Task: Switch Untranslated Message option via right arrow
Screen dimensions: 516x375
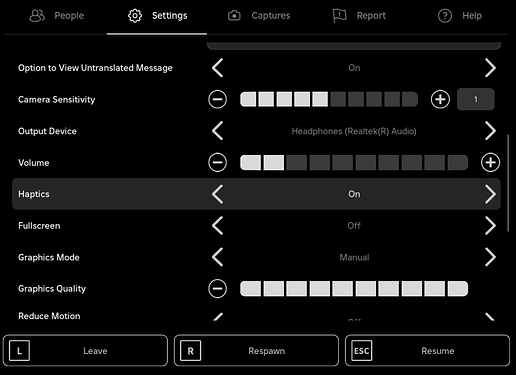Action: [490, 68]
